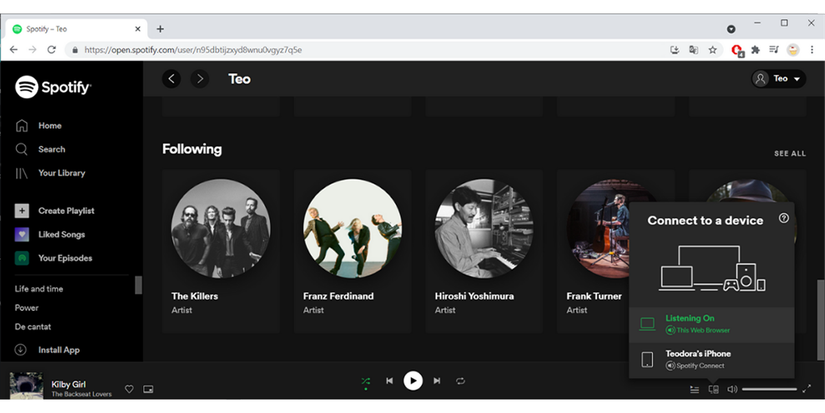825x413 pixels.
Task: Open media control icon in toolbar
Action: coord(774,50)
